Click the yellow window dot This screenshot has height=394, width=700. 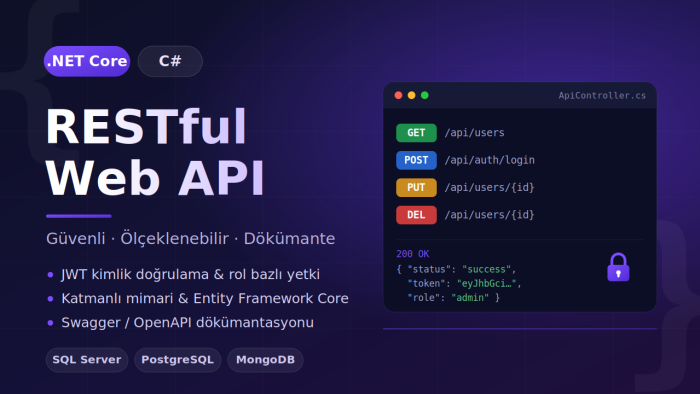pyautogui.click(x=412, y=95)
